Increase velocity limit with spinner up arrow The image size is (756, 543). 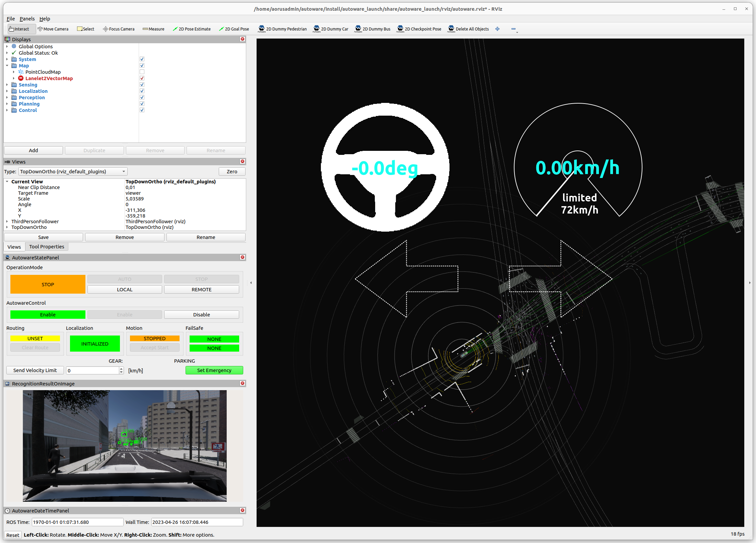click(x=121, y=368)
